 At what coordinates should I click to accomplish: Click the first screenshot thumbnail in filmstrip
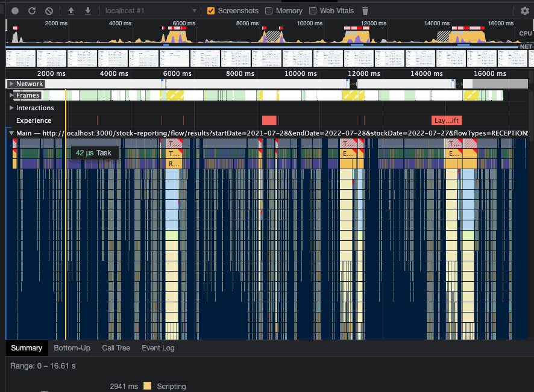point(21,58)
